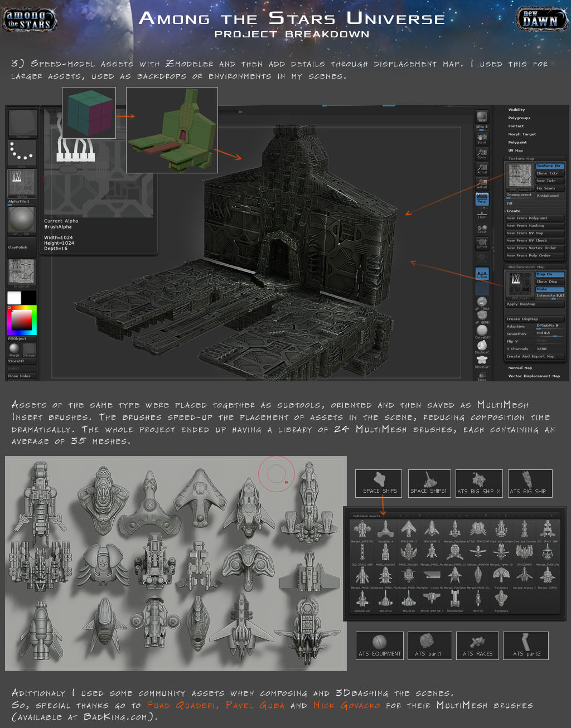The image size is (571, 728).
Task: Toggle the displacement Mode button
Action: point(550,289)
